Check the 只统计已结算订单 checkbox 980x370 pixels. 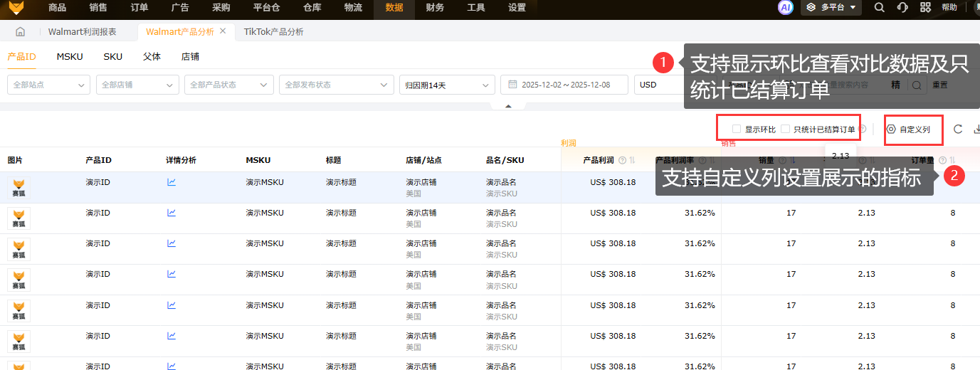coord(786,129)
